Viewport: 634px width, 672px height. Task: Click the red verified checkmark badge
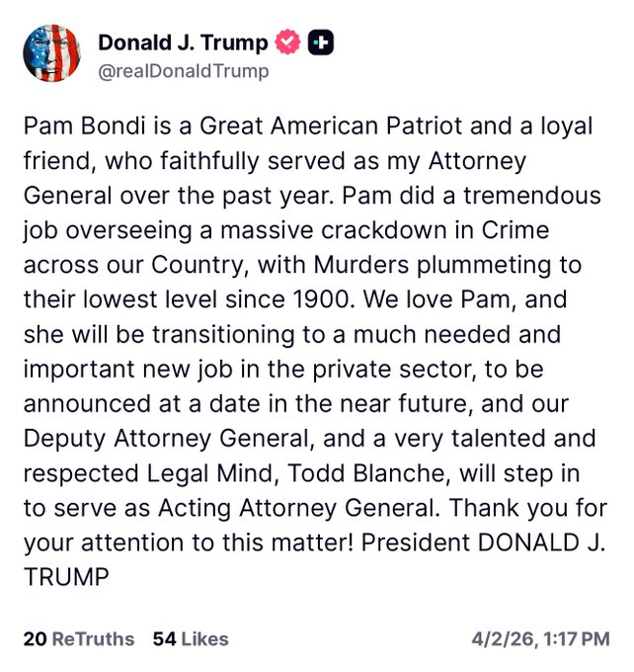pos(287,42)
